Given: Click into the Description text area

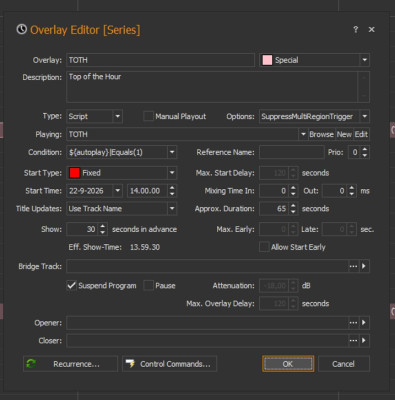Looking at the screenshot, I should click(212, 87).
